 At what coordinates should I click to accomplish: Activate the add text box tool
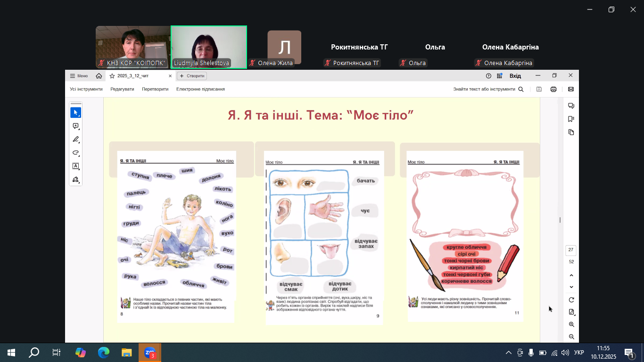coord(75,166)
